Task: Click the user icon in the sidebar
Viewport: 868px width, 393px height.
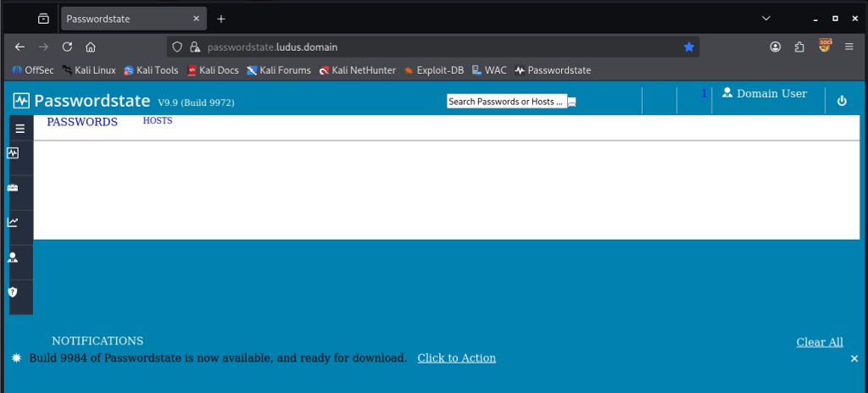Action: point(13,257)
